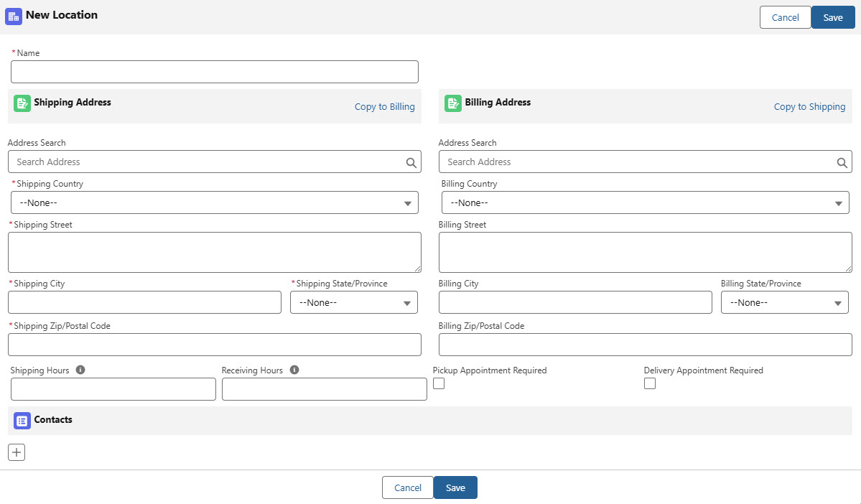Click the bottom Cancel button

point(407,487)
